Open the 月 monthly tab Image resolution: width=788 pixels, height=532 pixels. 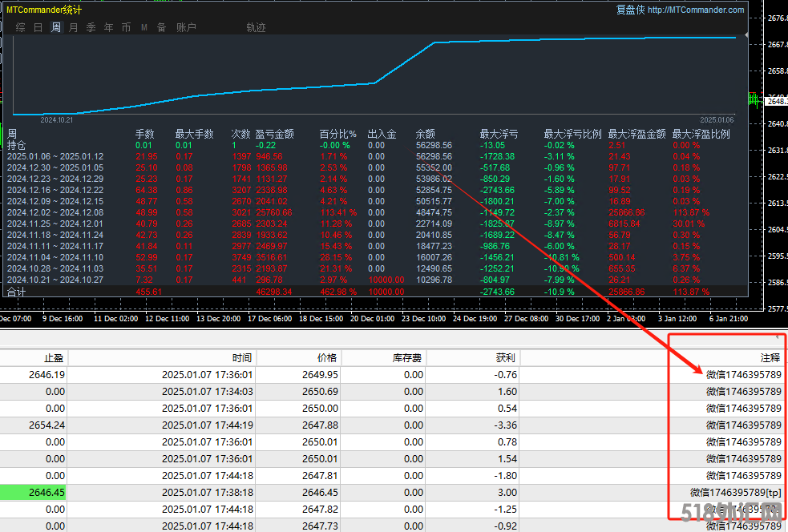tap(74, 27)
